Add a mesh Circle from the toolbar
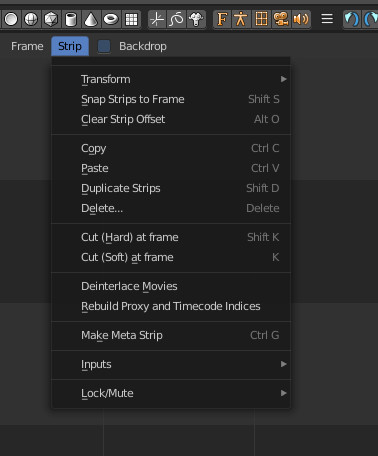Viewport: 378px width, 456px height. (x=11, y=19)
